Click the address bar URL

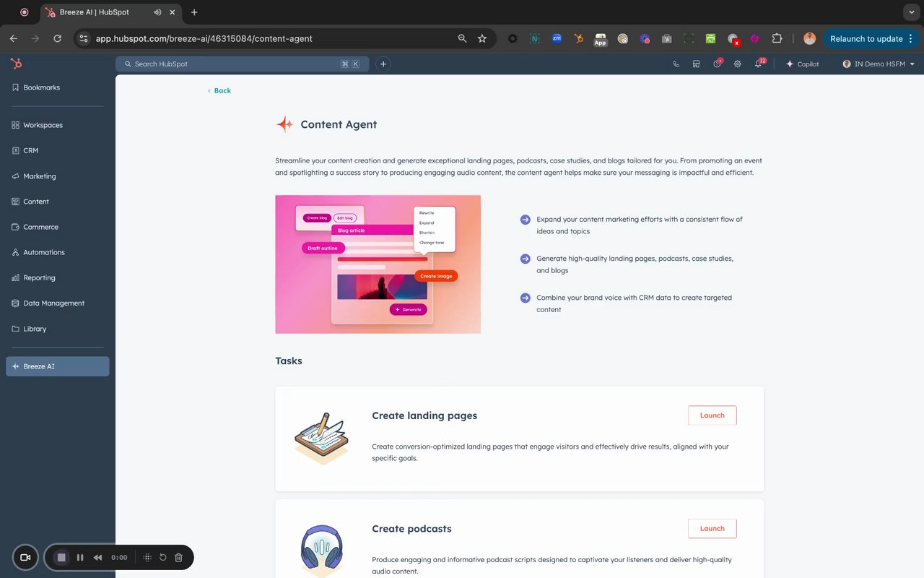[x=204, y=38]
